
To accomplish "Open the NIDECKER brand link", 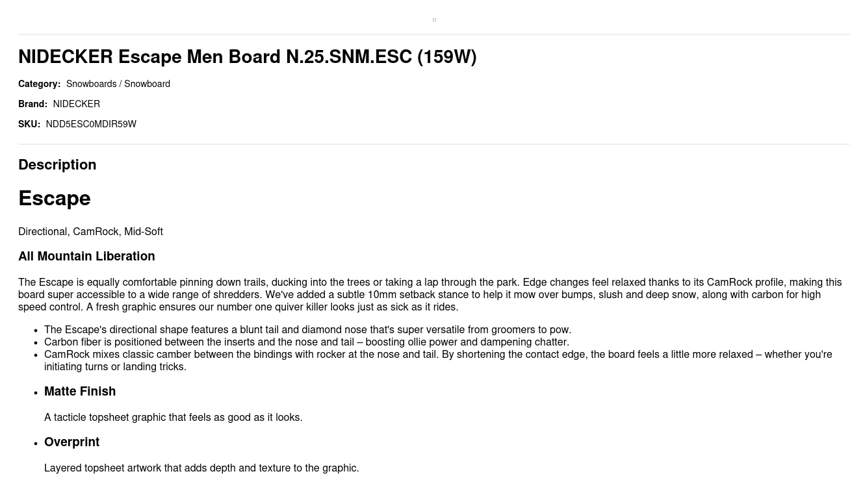I will [x=76, y=105].
